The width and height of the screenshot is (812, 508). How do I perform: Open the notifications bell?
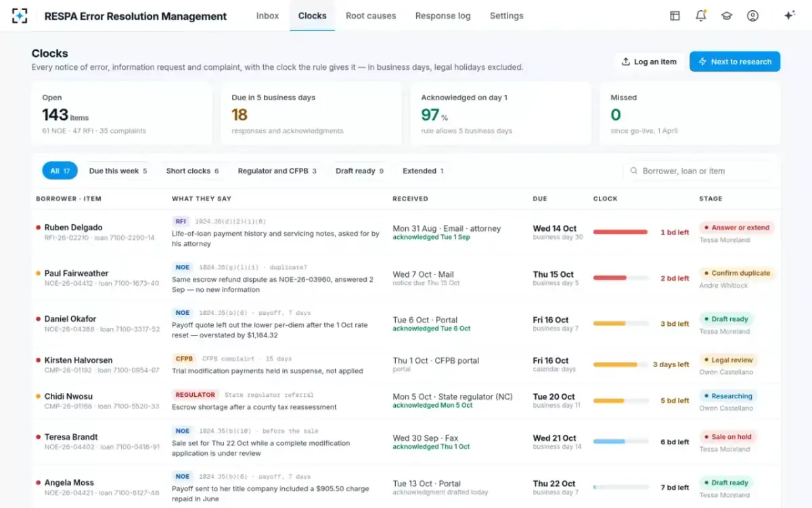pos(700,16)
